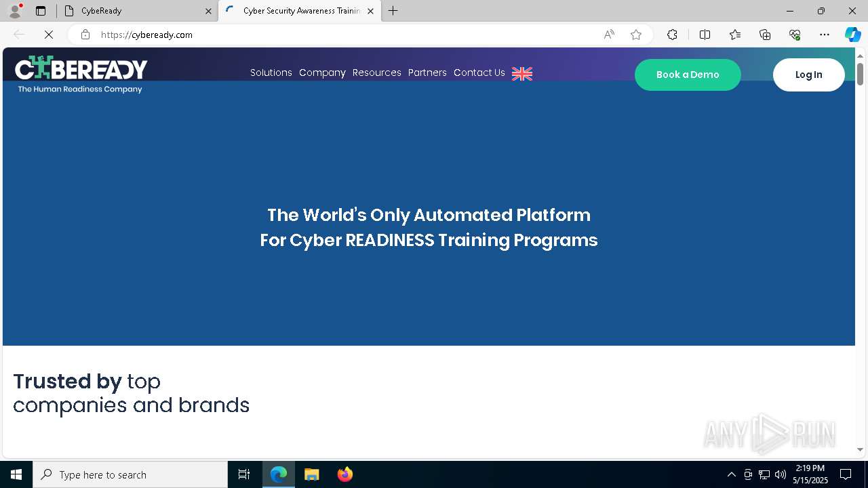Open network status tray icon
The height and width of the screenshot is (488, 868).
click(x=764, y=474)
